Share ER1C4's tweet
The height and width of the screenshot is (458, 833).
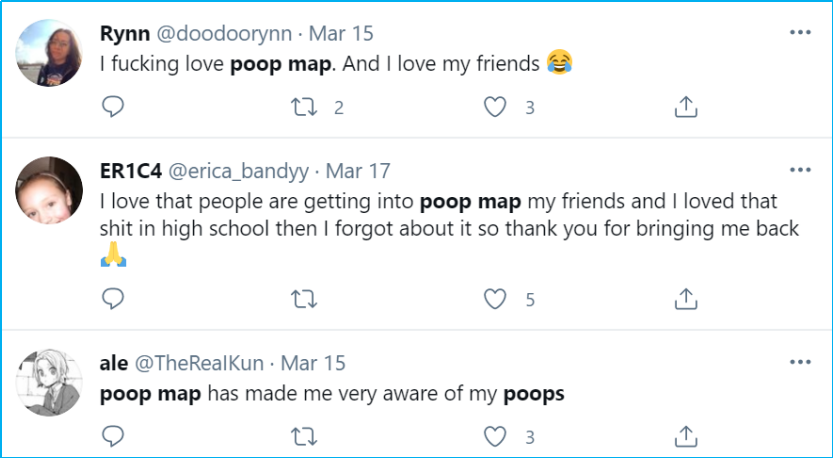pyautogui.click(x=686, y=298)
